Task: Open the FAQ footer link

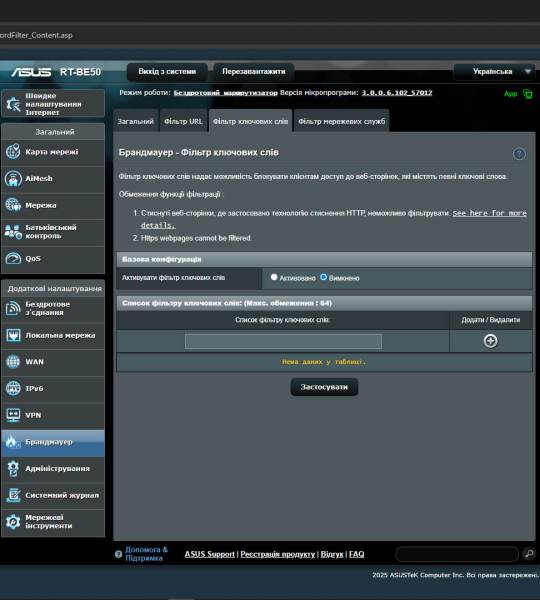Action: click(357, 554)
